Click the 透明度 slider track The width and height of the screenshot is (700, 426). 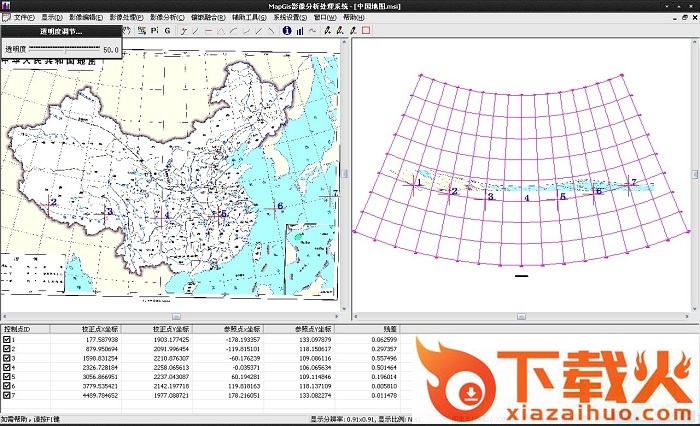coord(64,48)
